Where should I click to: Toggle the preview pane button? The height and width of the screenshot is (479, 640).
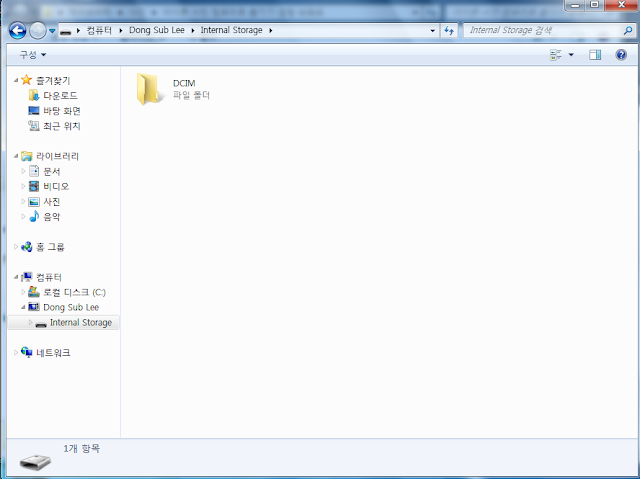pyautogui.click(x=594, y=55)
